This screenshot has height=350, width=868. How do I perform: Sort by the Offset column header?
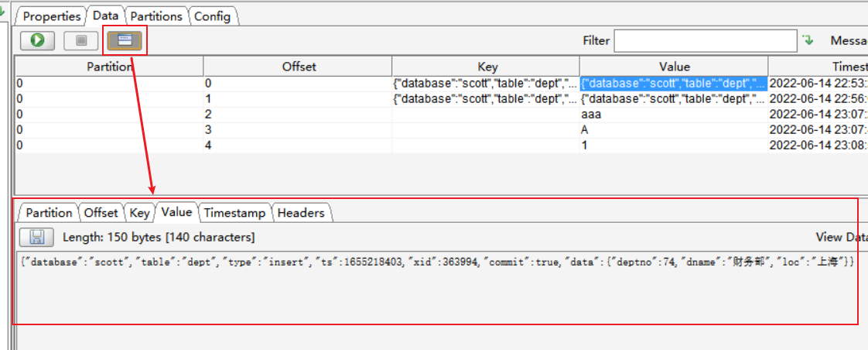299,67
